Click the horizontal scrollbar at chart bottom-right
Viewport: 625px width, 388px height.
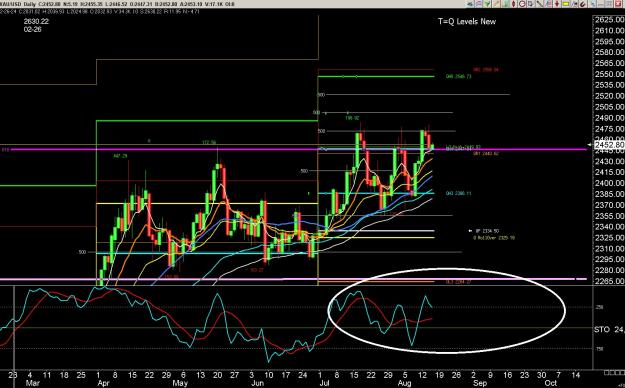614,372
